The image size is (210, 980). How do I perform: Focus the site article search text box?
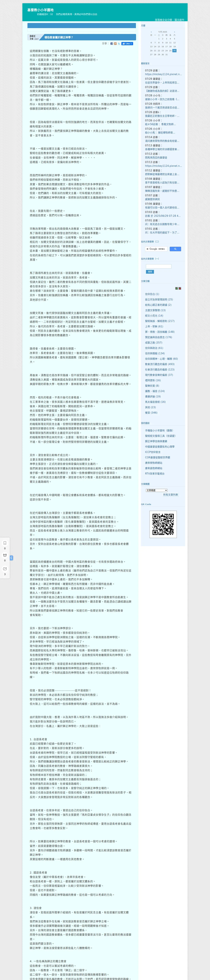[x=158, y=266]
